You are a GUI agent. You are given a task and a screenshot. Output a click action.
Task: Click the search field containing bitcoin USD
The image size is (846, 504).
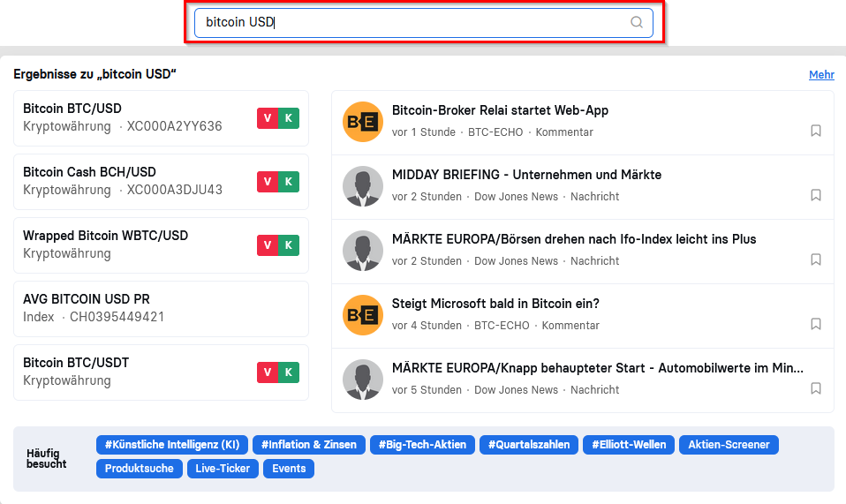424,23
